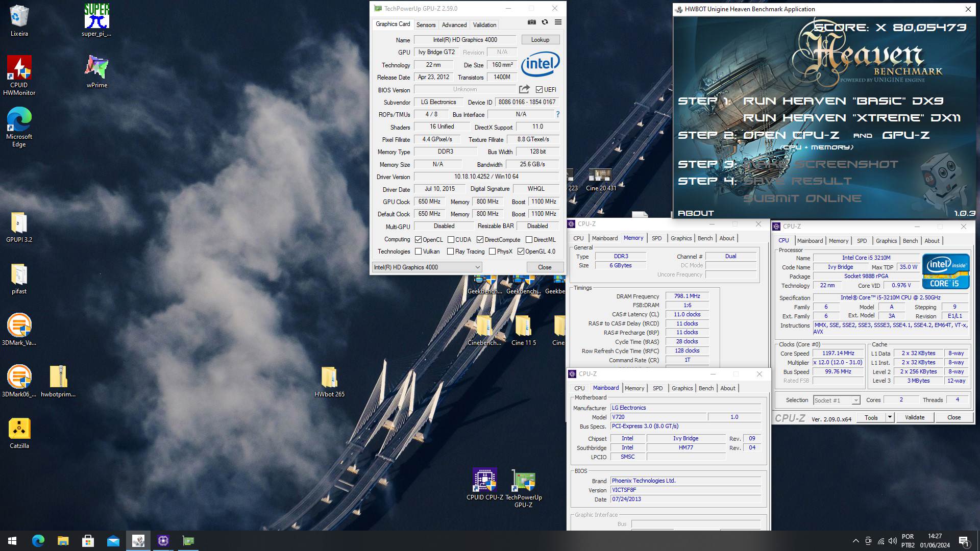Toggle the PhysX checkbox
980x551 pixels.
coord(492,252)
